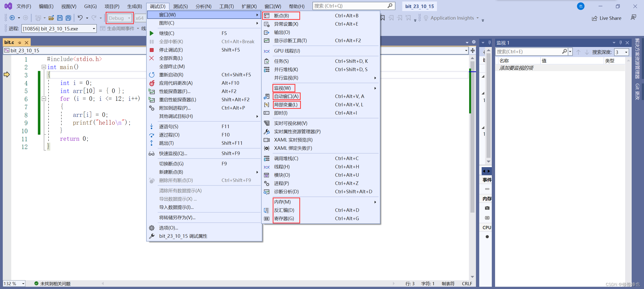Select the Locals window menu item
This screenshot has height=289, width=644.
tap(286, 105)
